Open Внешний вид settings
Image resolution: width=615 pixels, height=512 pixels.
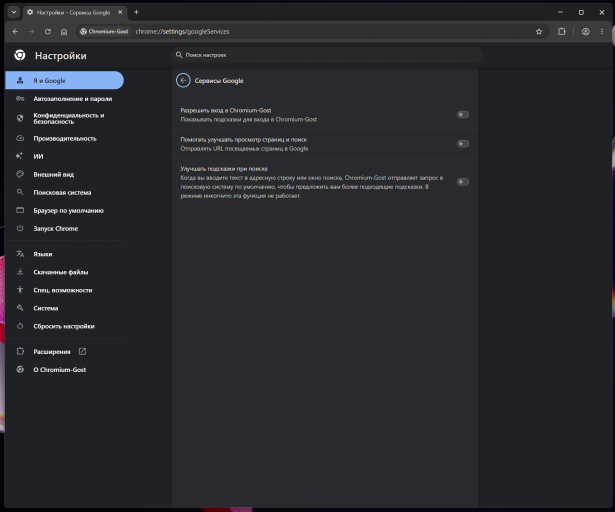tap(65, 174)
